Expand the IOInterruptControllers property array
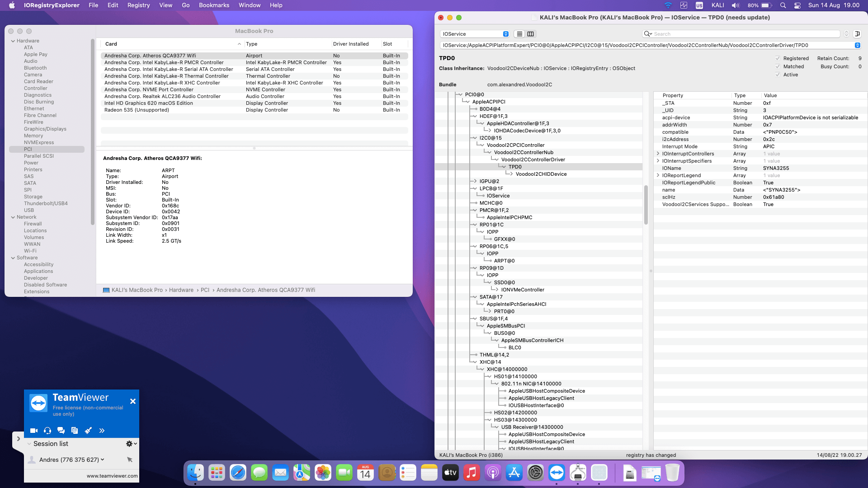The width and height of the screenshot is (868, 488). [x=658, y=154]
